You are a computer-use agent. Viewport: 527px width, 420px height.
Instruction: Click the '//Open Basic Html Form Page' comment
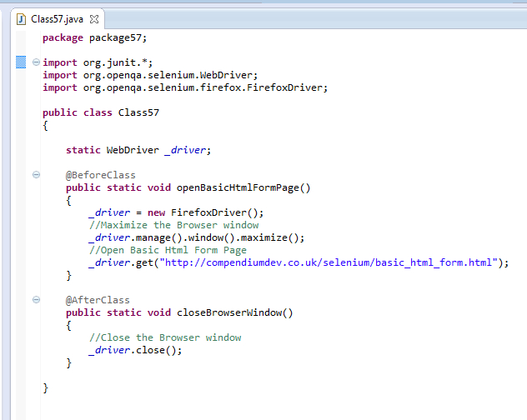click(168, 250)
